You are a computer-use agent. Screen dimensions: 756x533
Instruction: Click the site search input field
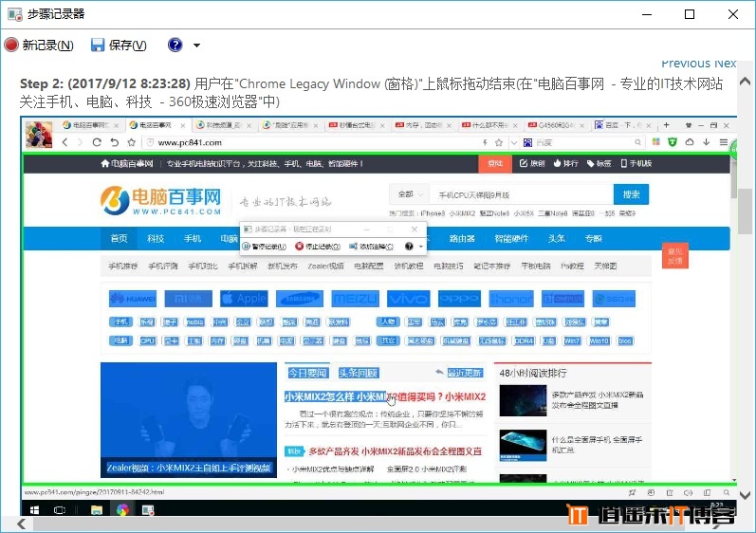(x=521, y=194)
